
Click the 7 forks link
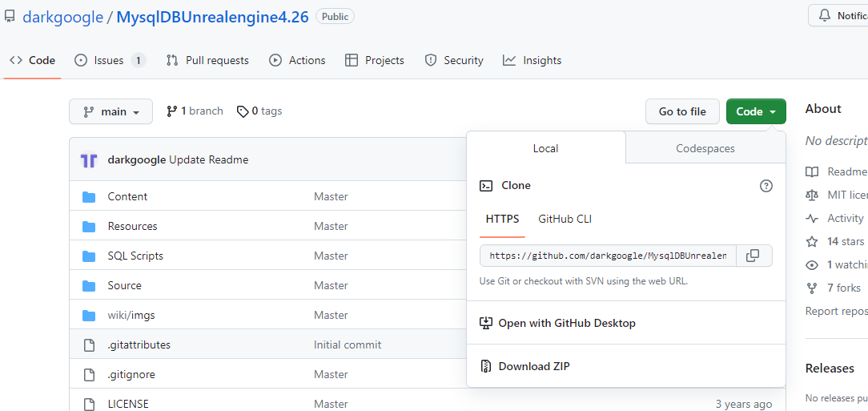tap(844, 288)
